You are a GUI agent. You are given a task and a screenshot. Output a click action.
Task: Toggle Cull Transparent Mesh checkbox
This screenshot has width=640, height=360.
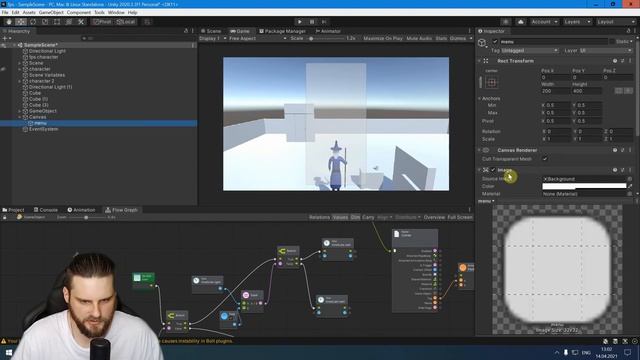pyautogui.click(x=544, y=158)
